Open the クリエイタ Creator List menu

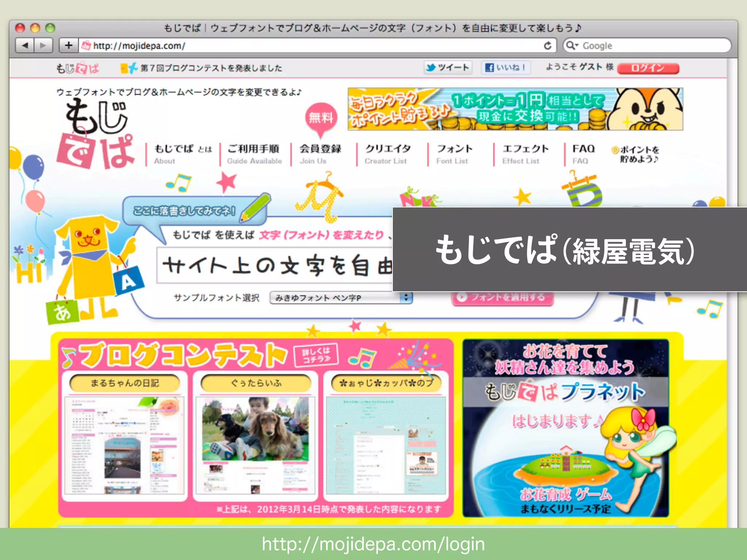388,154
